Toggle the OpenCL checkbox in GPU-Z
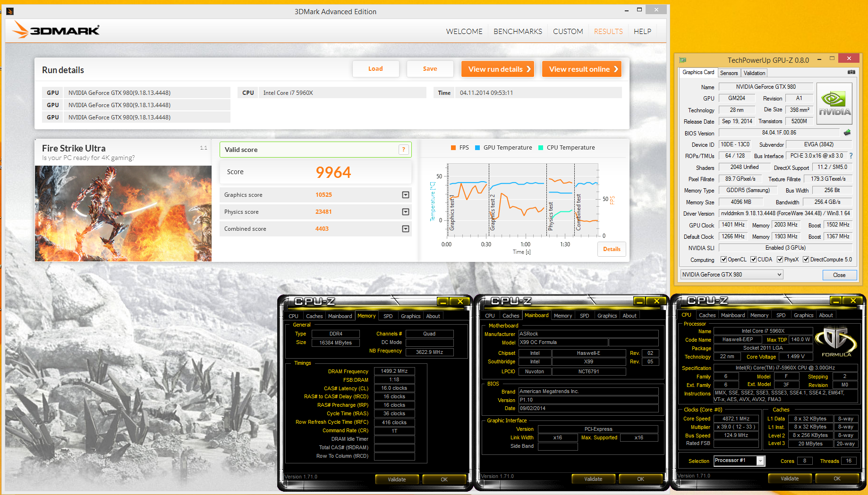The width and height of the screenshot is (868, 495). pos(723,260)
